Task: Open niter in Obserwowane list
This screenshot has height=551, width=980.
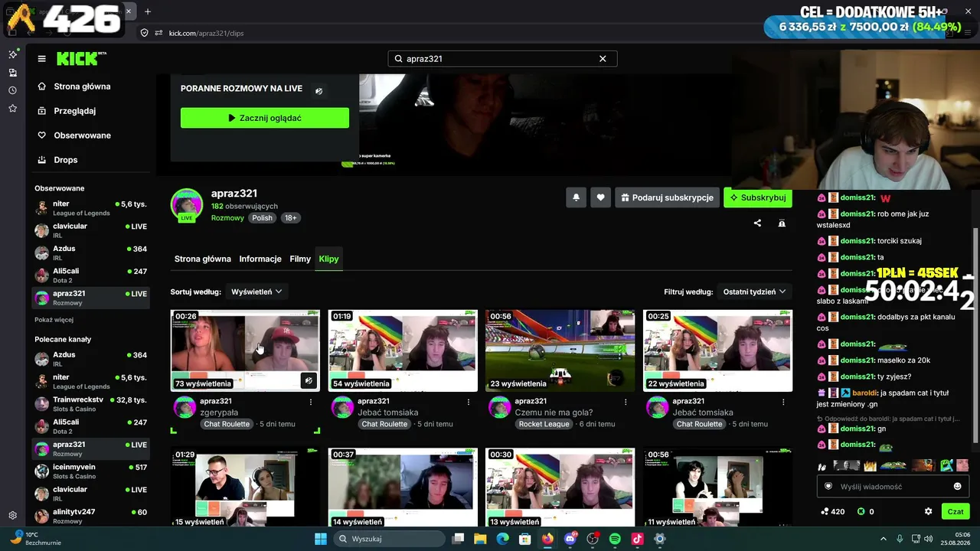Action: pos(90,207)
